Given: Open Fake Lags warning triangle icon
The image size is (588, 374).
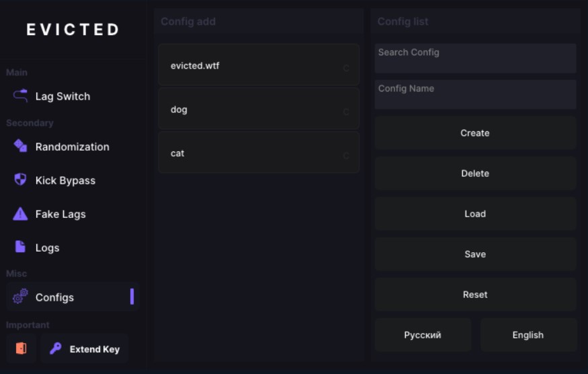Looking at the screenshot, I should pyautogui.click(x=20, y=214).
